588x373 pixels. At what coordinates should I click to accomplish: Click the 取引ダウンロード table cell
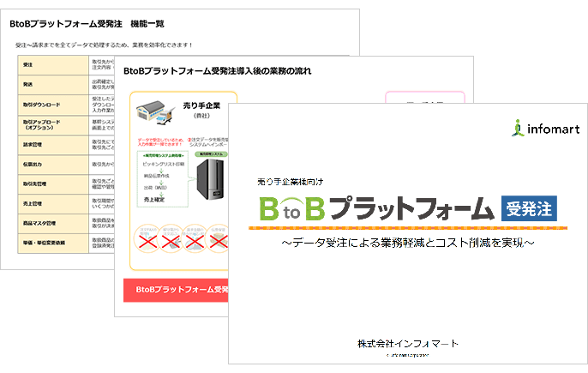[53, 105]
